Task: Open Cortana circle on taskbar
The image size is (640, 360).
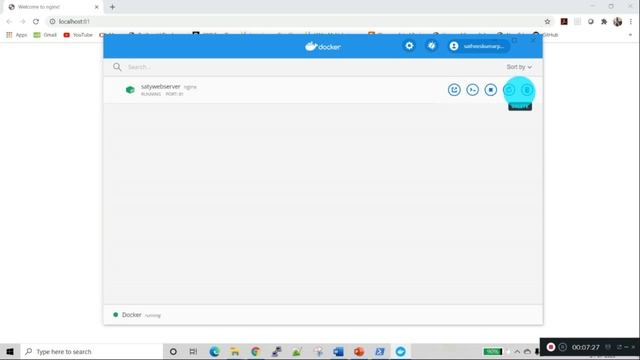Action: tap(173, 351)
